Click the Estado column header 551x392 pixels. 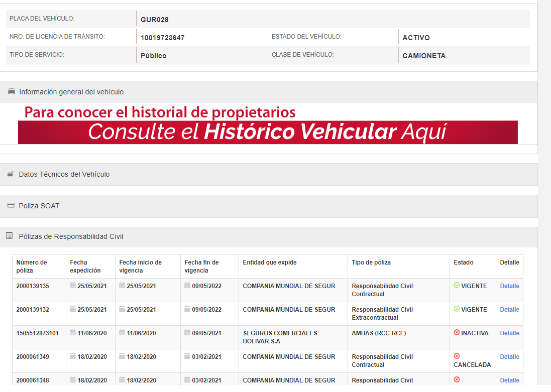(x=463, y=263)
